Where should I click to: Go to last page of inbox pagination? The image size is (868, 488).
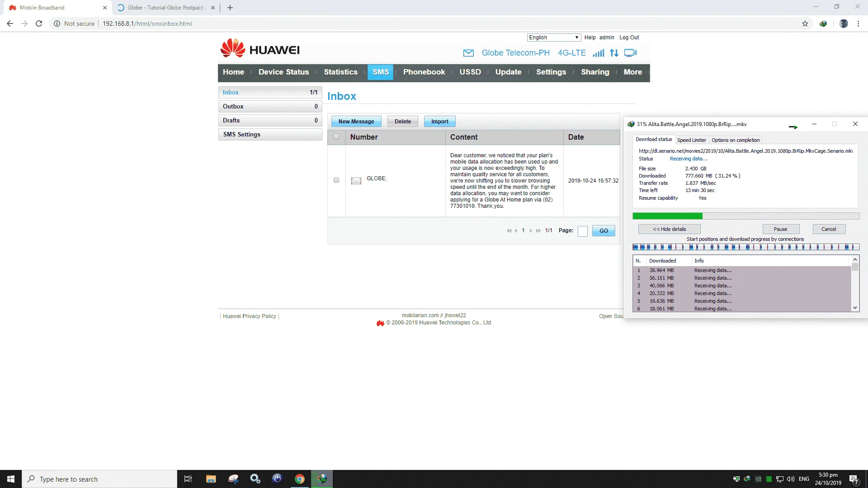click(x=538, y=230)
